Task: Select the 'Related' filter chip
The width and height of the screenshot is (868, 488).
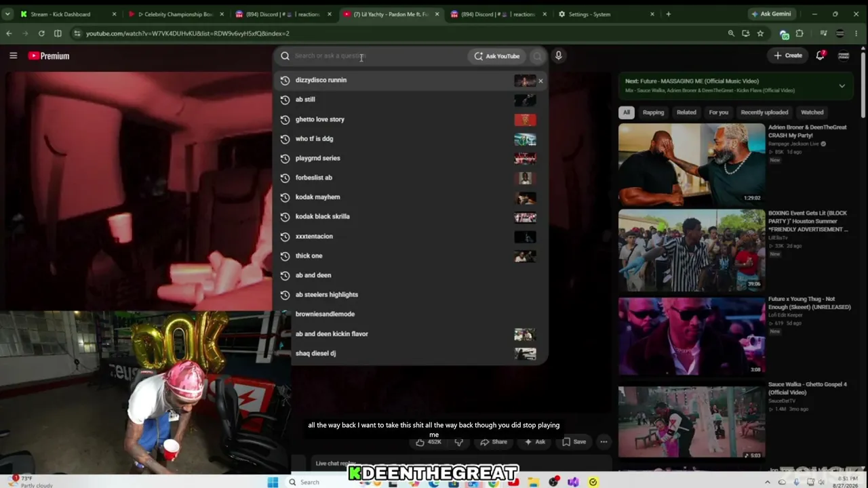Action: pyautogui.click(x=686, y=113)
